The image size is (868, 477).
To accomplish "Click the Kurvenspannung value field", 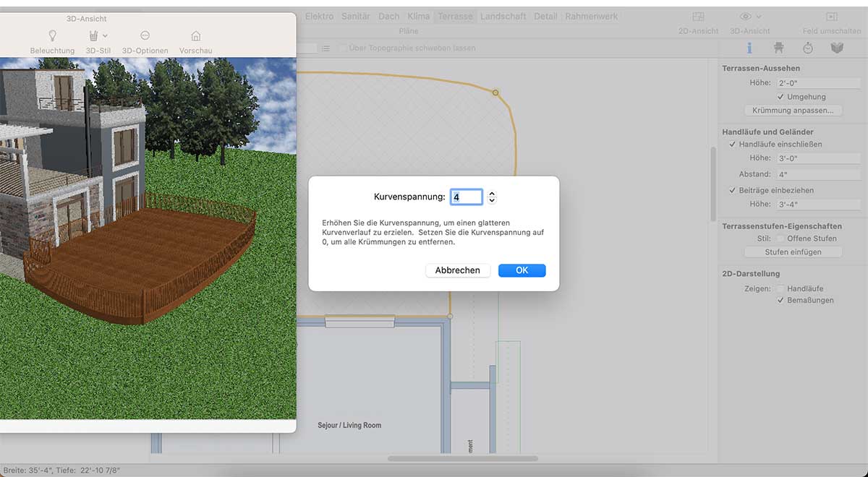I will click(466, 197).
